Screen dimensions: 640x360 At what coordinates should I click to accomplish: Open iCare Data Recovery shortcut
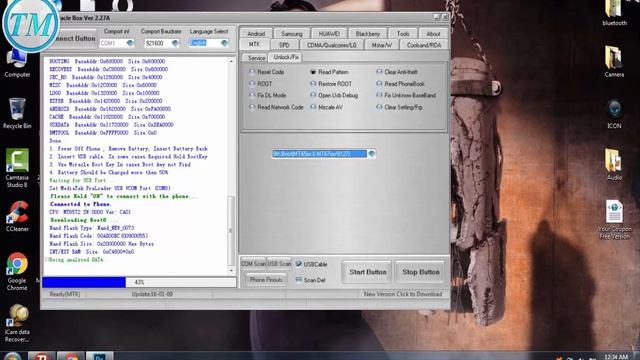tap(17, 323)
